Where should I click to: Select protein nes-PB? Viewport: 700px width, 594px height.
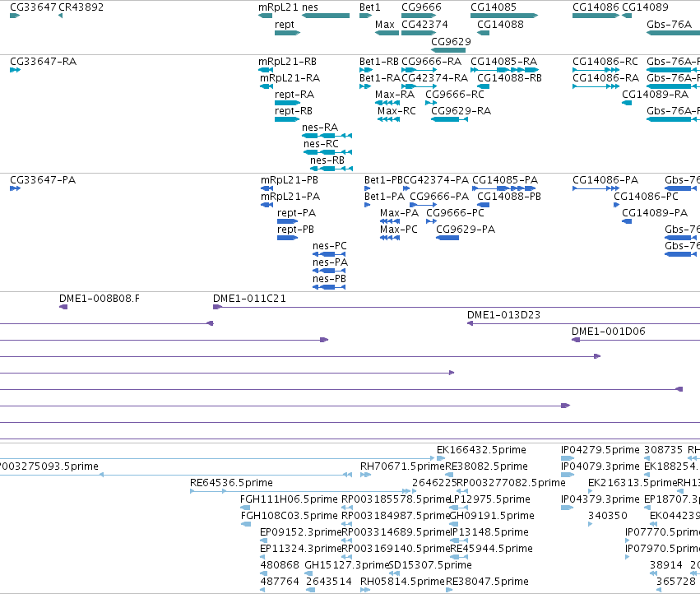coord(329,279)
